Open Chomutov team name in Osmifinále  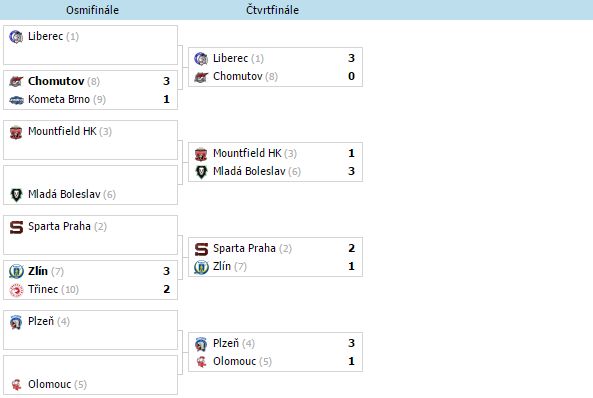[56, 81]
